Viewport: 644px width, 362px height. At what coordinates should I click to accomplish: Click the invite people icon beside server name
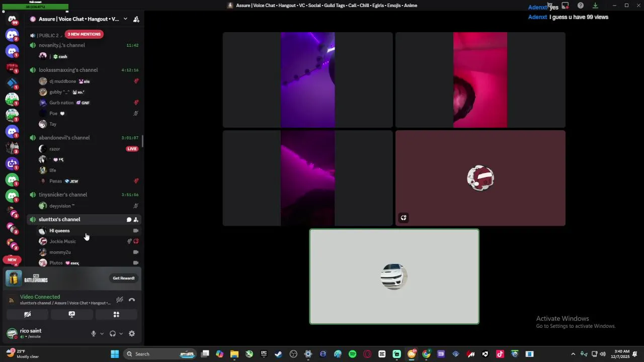(x=136, y=19)
